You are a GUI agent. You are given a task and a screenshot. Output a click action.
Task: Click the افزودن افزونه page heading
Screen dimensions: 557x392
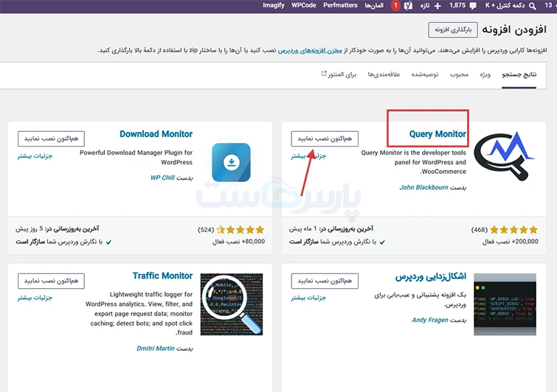point(514,29)
